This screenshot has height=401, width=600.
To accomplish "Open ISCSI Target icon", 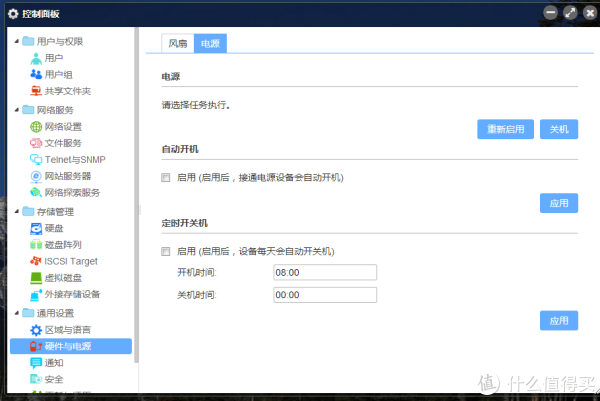I will (37, 261).
